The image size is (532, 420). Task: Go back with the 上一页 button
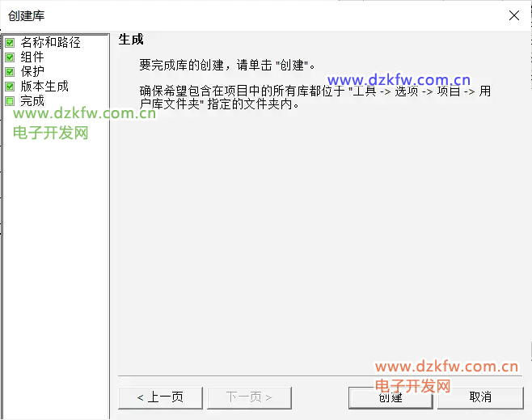coord(160,397)
